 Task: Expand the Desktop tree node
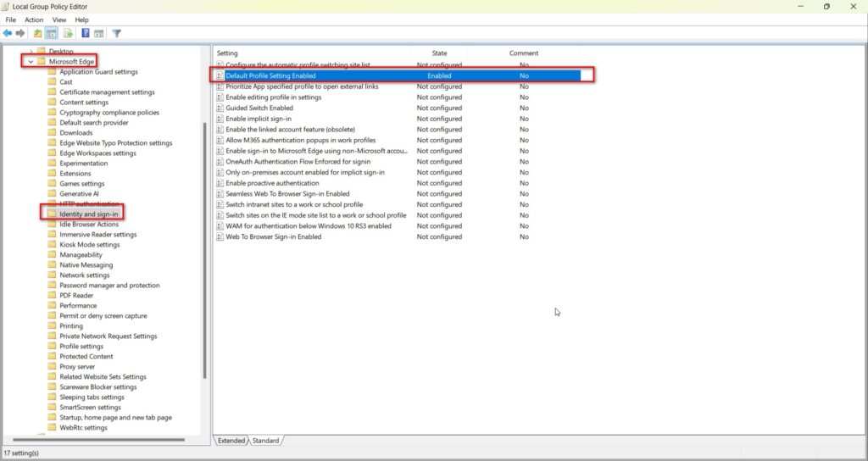tap(31, 52)
